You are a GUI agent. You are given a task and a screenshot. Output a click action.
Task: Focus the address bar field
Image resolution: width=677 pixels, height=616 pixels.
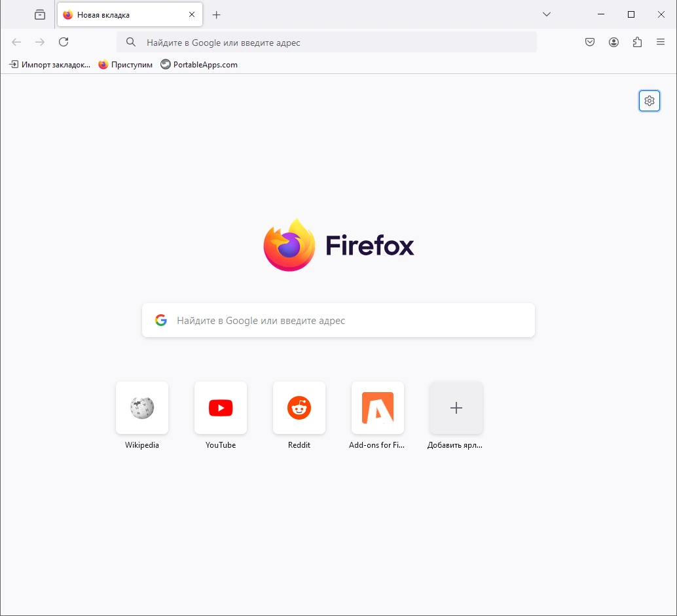click(327, 43)
